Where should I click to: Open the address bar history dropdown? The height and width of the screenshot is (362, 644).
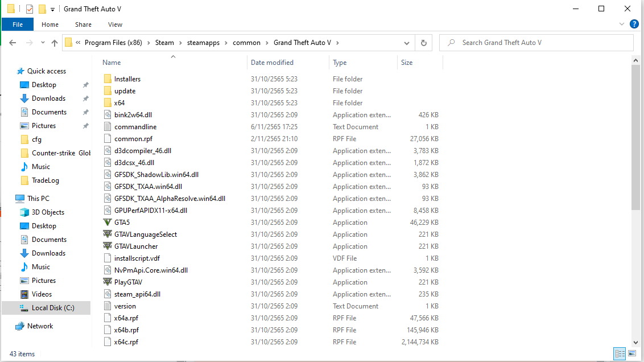[x=406, y=43]
